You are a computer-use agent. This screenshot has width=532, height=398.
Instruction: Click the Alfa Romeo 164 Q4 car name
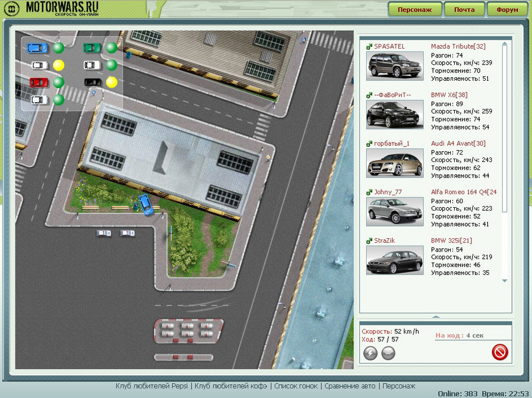[464, 192]
